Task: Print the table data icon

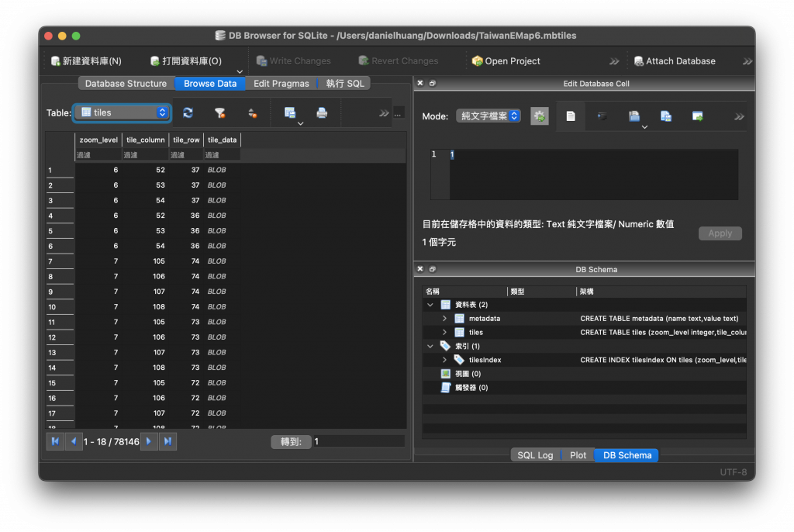Action: click(x=322, y=112)
